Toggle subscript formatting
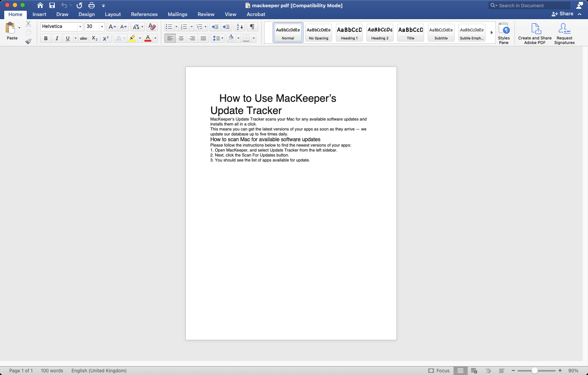Screen dimensions: 588x375 [x=95, y=38]
